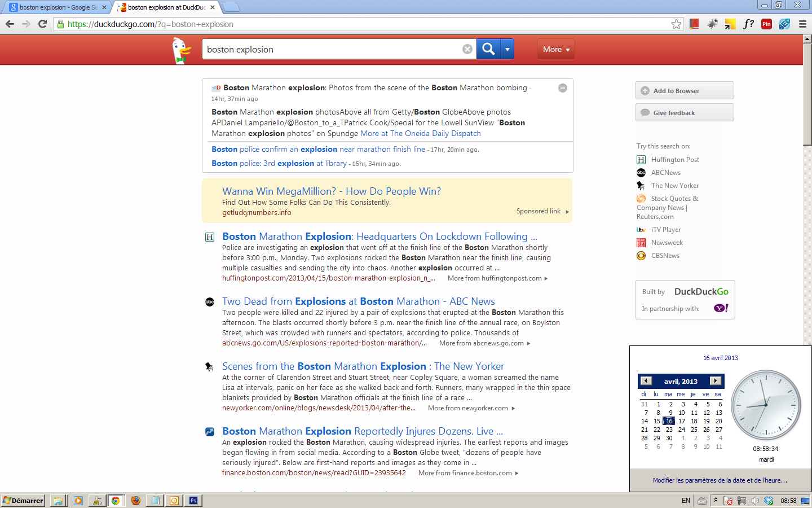Go to next month in the calendar
The width and height of the screenshot is (812, 508).
tap(715, 381)
